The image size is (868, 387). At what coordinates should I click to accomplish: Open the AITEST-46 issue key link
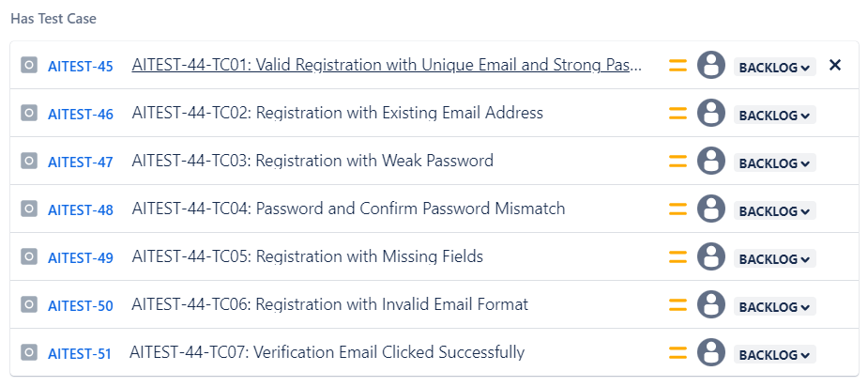[81, 115]
